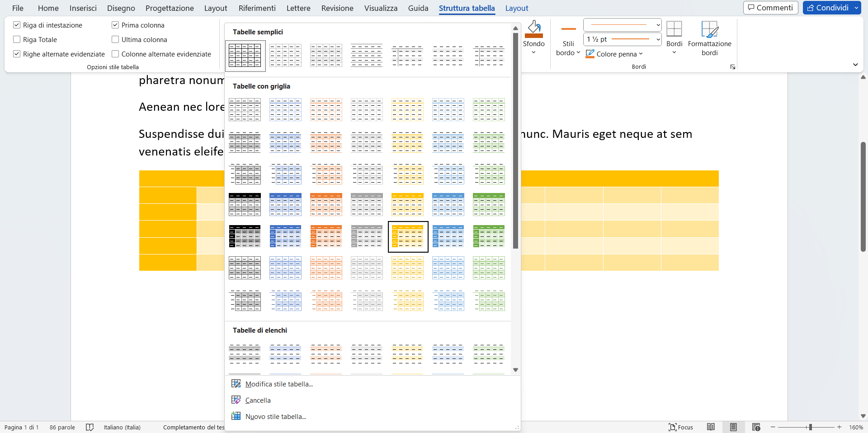Switch to the Riferimenti tab

click(x=257, y=8)
